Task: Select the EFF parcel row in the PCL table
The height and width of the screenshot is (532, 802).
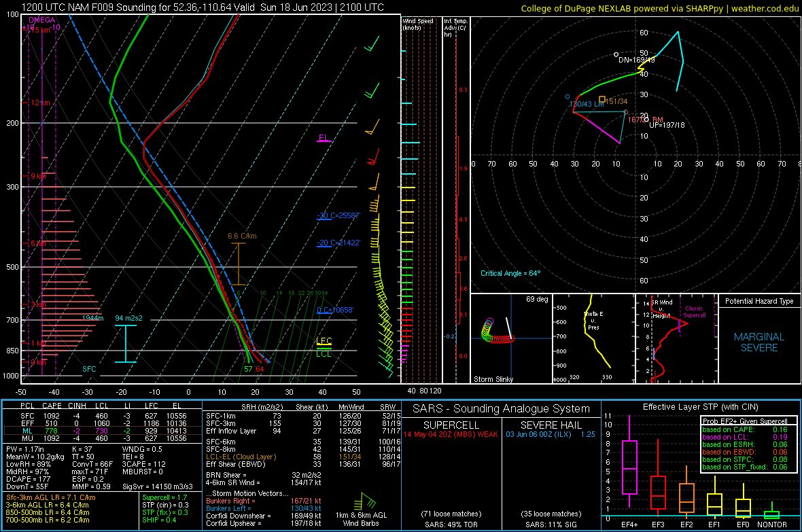Action: (103, 423)
